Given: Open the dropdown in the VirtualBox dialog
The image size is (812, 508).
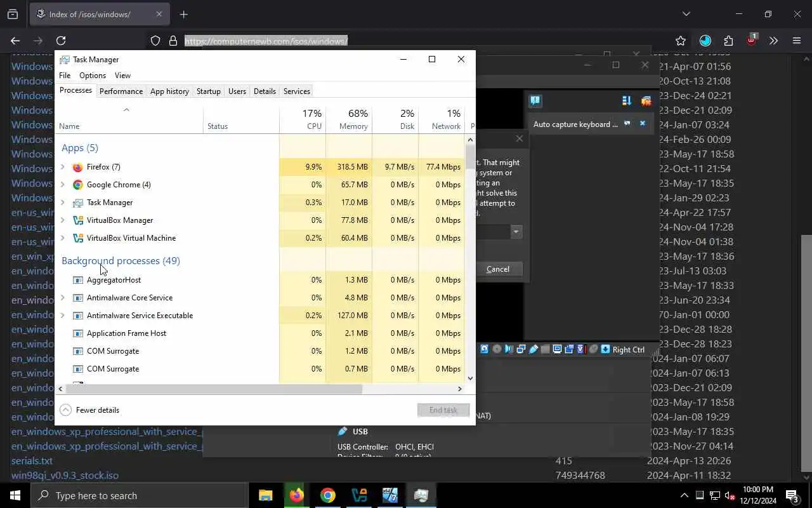Looking at the screenshot, I should pos(516,232).
